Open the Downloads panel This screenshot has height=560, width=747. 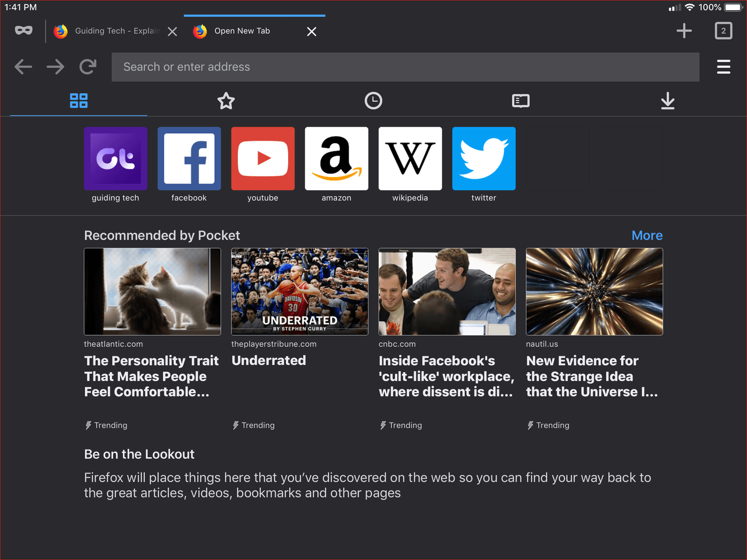point(668,101)
